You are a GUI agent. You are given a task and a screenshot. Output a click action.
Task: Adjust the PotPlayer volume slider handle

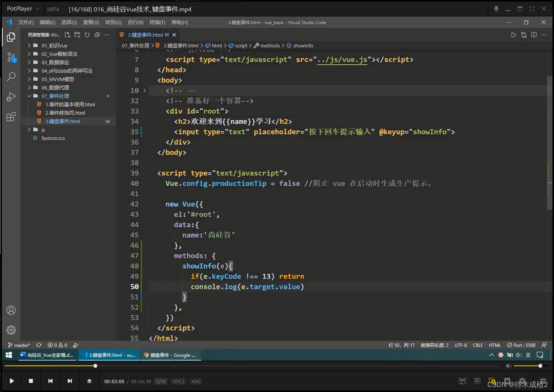point(540,366)
